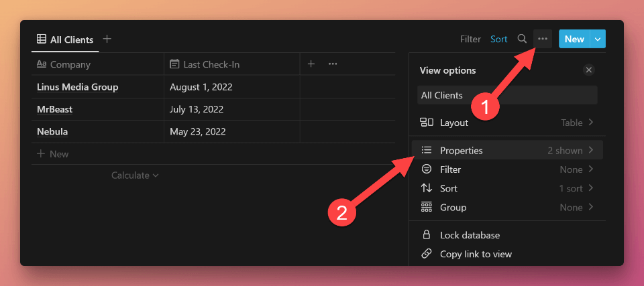Open the view options three-dots button

pyautogui.click(x=543, y=39)
